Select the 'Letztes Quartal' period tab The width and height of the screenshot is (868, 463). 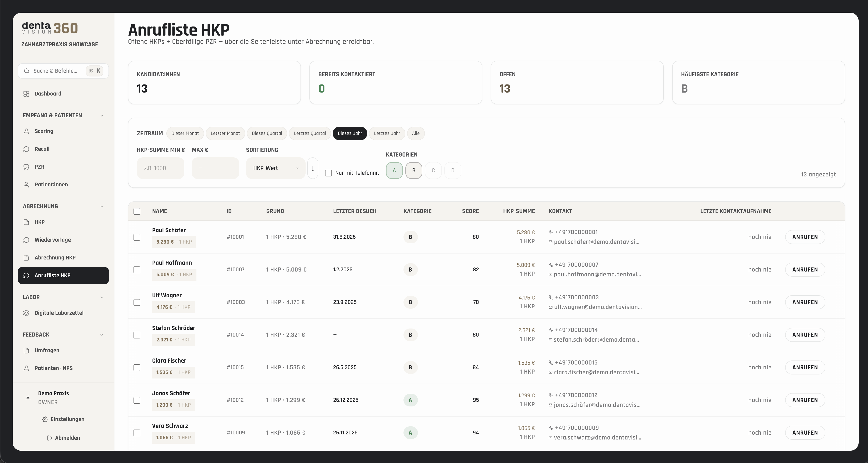click(x=310, y=133)
